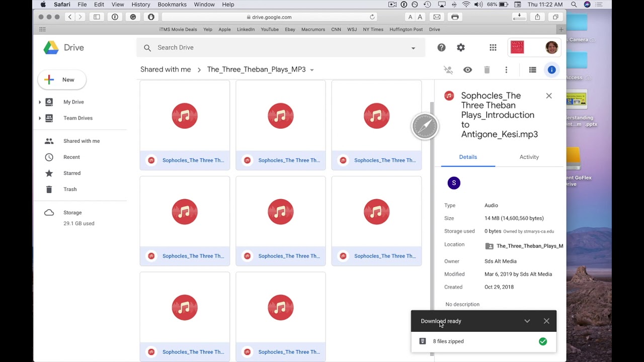Image resolution: width=644 pixels, height=362 pixels.
Task: Open the ..pptx file on the desktop
Action: click(577, 108)
